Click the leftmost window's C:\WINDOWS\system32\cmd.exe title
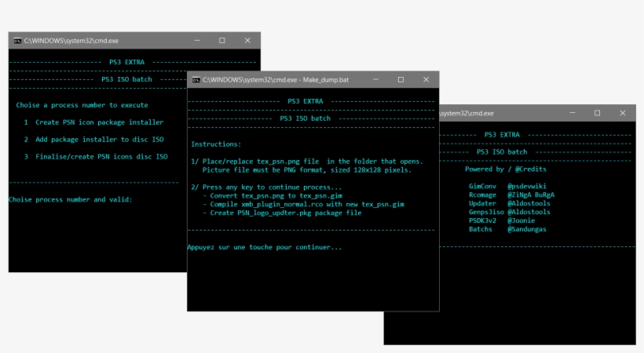644x353 pixels. [x=71, y=40]
